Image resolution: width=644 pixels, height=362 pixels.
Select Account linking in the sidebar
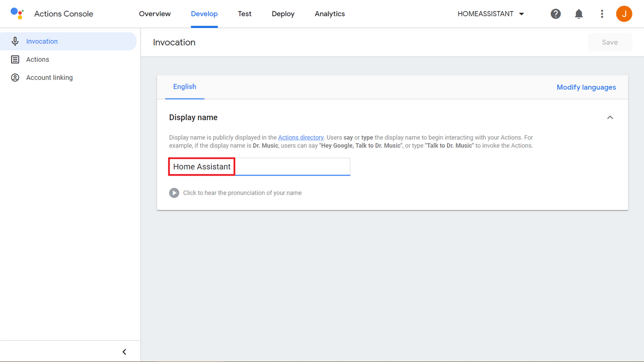[68, 77]
